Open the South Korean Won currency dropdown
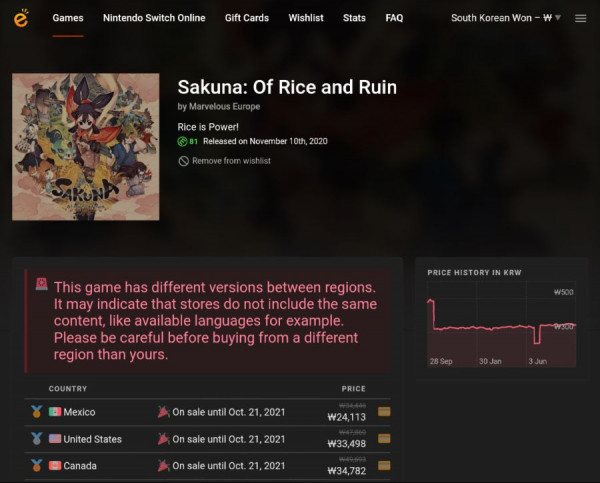The image size is (600, 483). (506, 18)
